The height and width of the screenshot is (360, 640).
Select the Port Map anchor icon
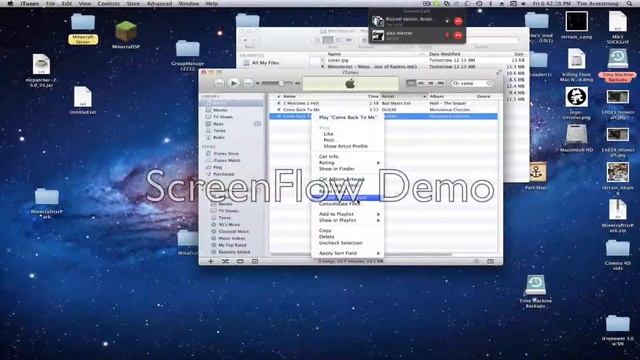(x=536, y=176)
